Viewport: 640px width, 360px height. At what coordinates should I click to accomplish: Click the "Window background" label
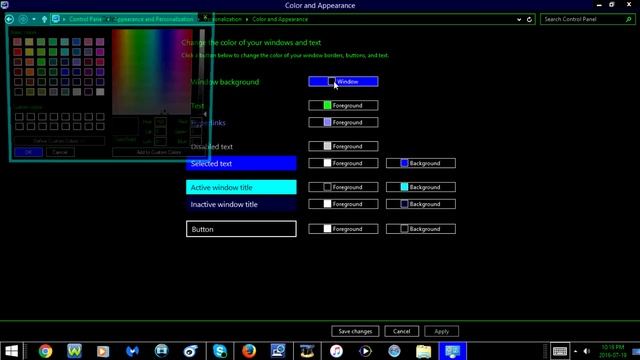click(225, 82)
